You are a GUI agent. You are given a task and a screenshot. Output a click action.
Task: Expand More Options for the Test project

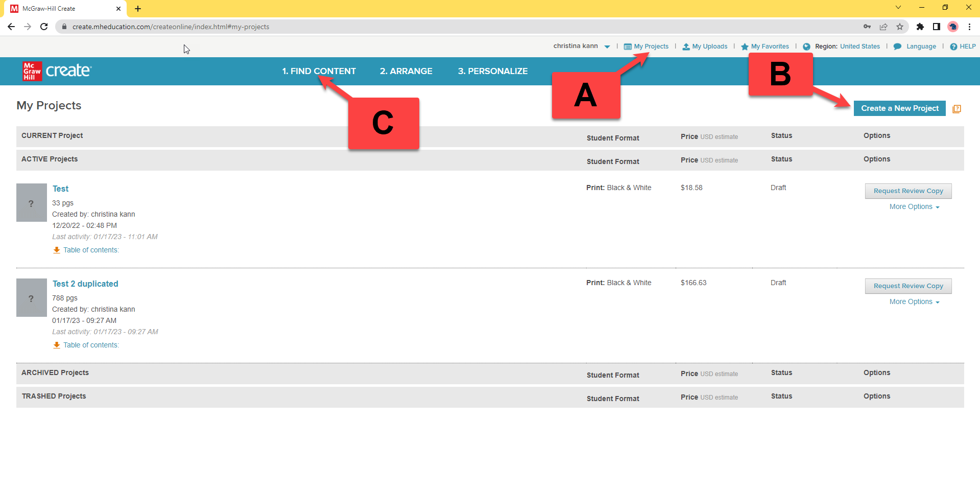[914, 207]
